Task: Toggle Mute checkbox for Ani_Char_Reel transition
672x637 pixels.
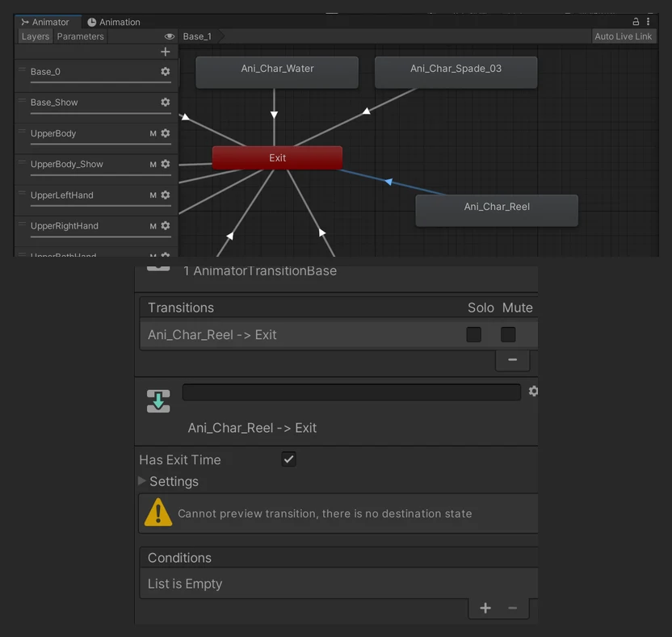Action: click(x=508, y=334)
